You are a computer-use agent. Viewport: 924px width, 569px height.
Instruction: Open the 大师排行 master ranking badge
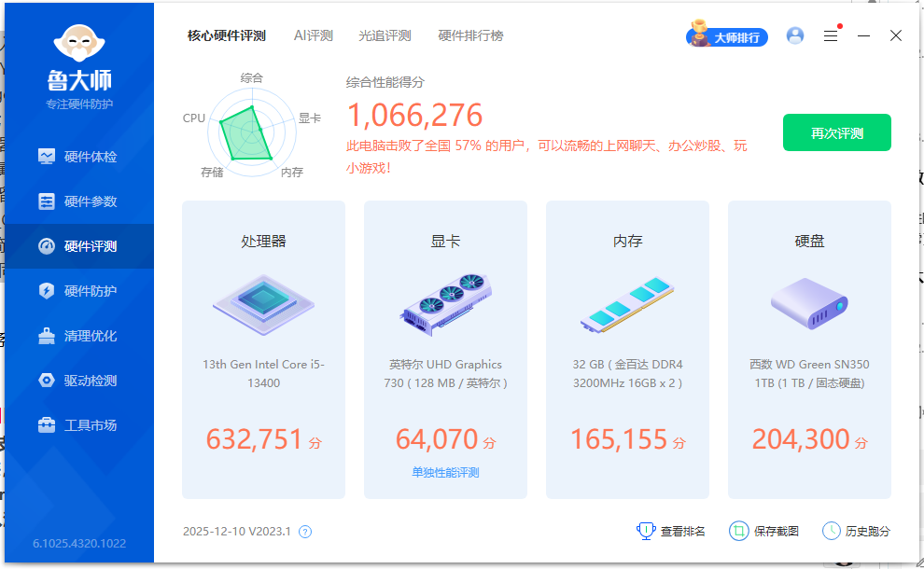click(x=727, y=36)
